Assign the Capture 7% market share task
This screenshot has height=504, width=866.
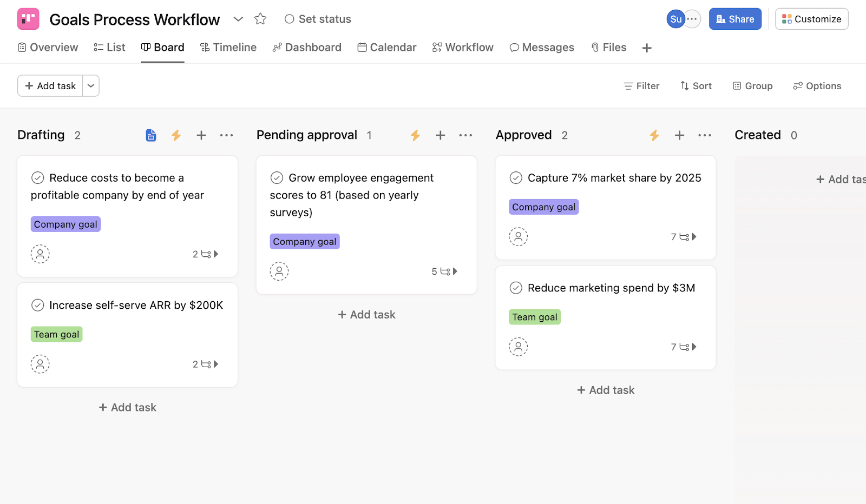(518, 237)
